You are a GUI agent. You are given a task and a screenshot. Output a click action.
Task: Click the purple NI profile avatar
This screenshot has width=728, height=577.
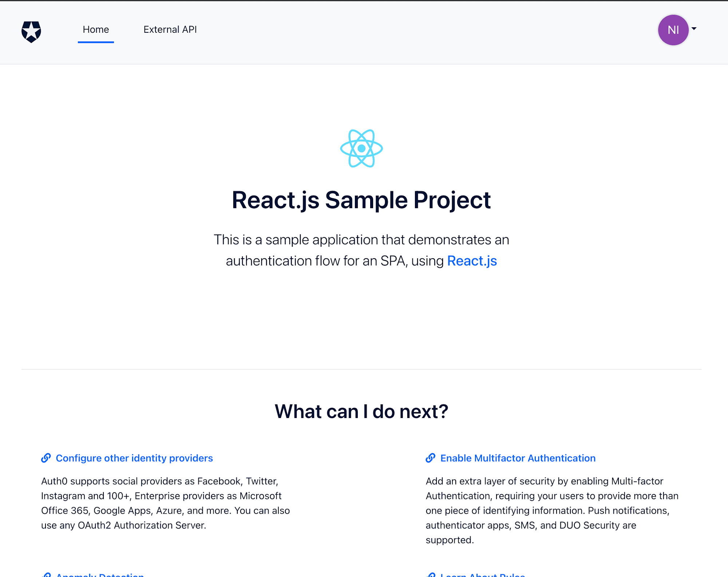click(673, 30)
